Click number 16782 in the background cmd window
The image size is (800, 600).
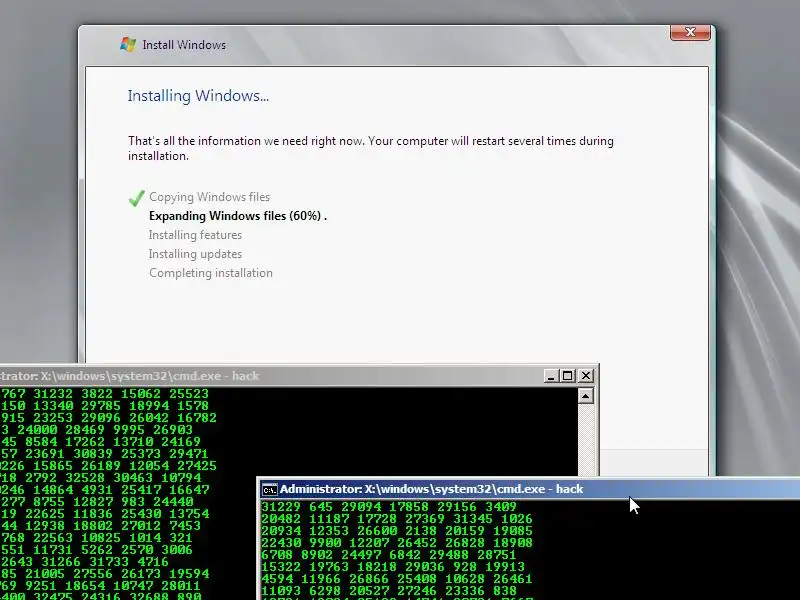pos(197,418)
